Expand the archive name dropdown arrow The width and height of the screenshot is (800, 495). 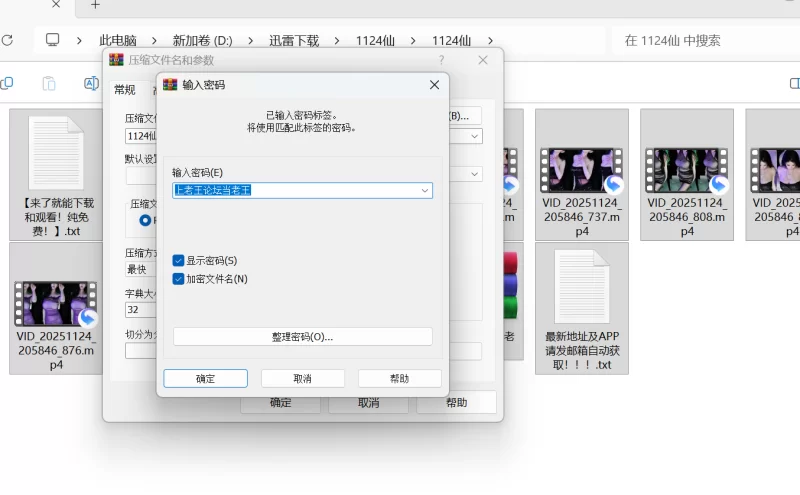(474, 136)
